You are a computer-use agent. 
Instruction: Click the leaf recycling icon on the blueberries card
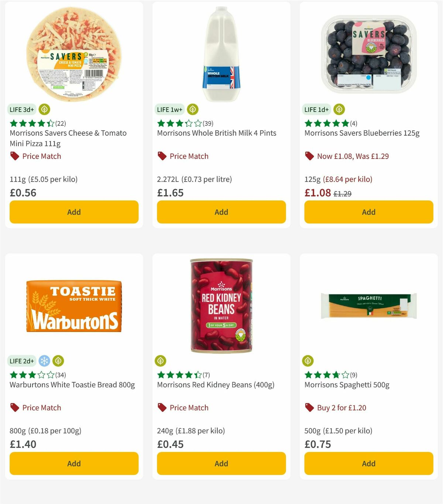(339, 109)
